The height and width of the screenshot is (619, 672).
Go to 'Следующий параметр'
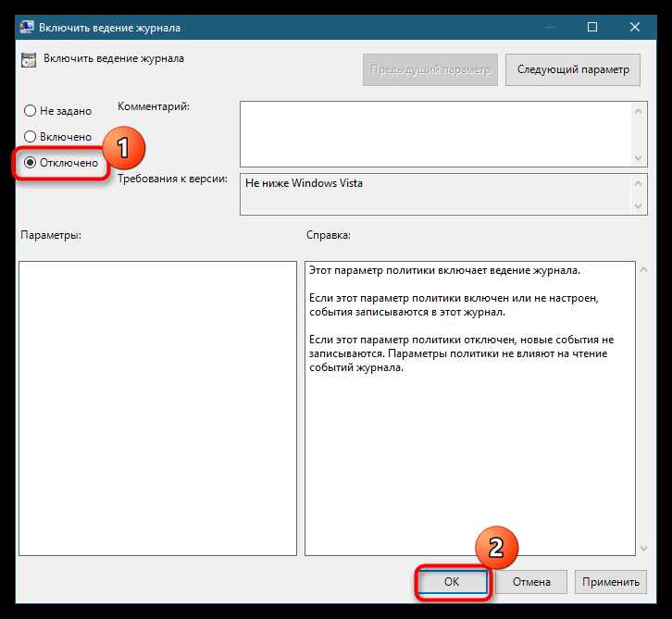click(573, 69)
